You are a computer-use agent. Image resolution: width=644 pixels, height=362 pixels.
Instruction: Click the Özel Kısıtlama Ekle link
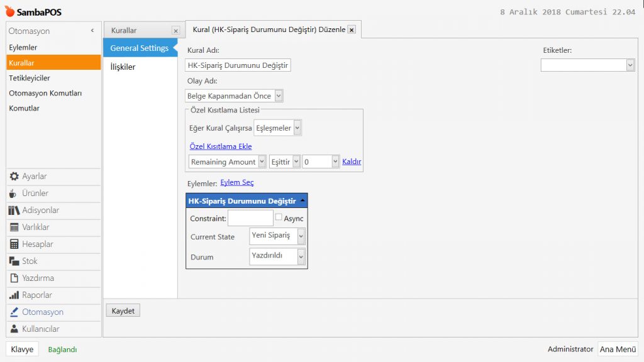click(220, 146)
